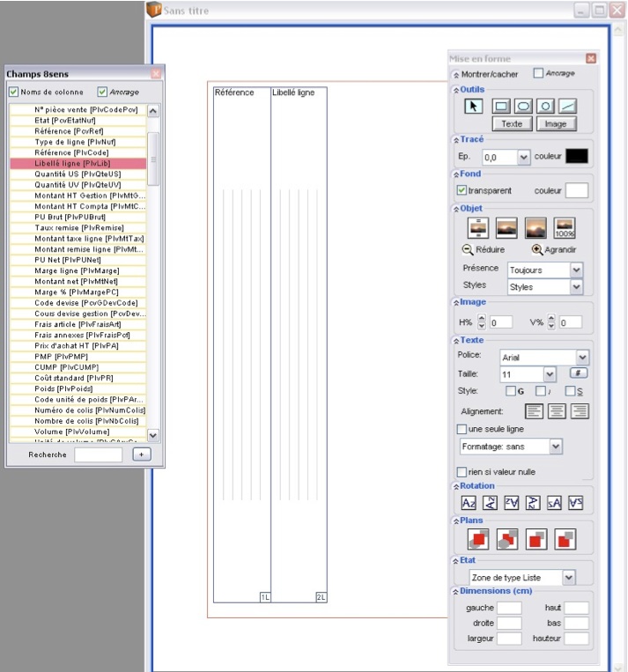Apply the fourth rotation icon
Image resolution: width=628 pixels, height=672 pixels.
tap(533, 503)
